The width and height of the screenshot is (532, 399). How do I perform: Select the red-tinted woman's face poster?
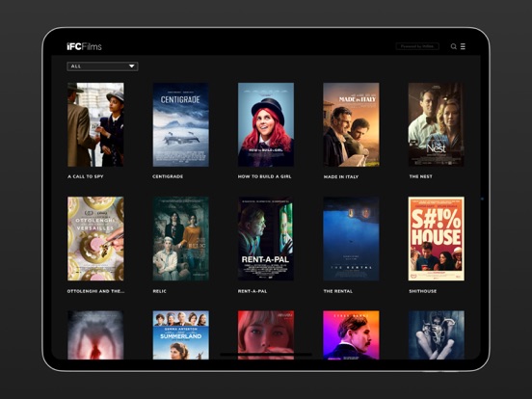(266, 334)
